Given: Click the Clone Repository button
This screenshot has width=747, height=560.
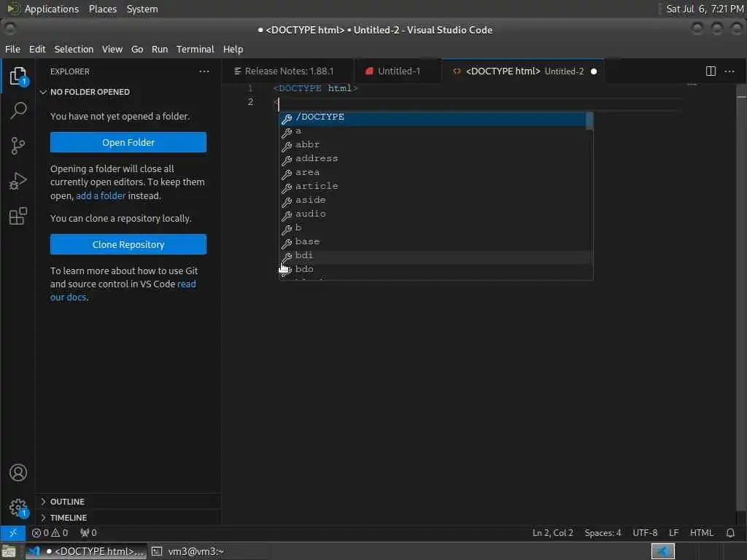Looking at the screenshot, I should click(x=128, y=244).
